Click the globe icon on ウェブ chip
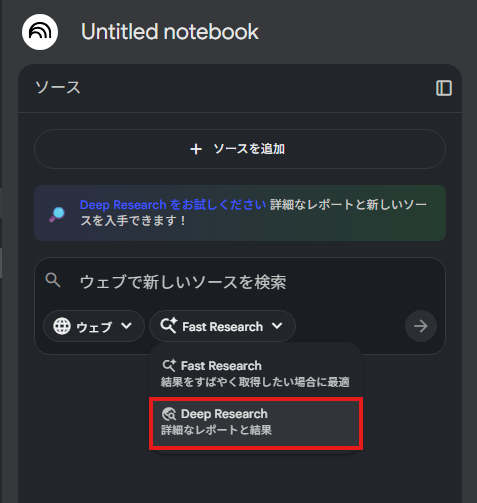This screenshot has width=477, height=503. click(62, 326)
